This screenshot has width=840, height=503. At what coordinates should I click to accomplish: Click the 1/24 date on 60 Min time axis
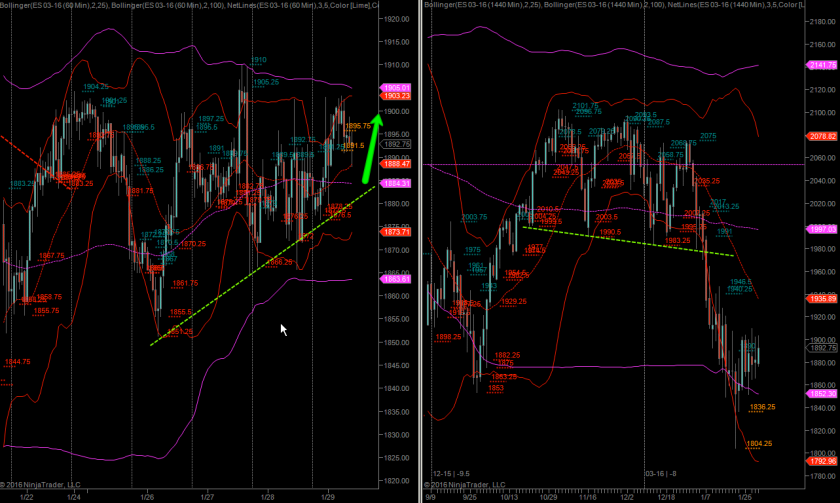pos(74,497)
